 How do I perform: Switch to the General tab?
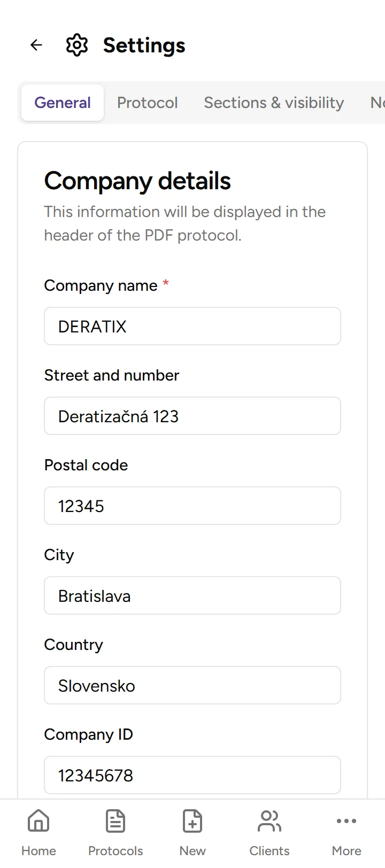pyautogui.click(x=63, y=103)
